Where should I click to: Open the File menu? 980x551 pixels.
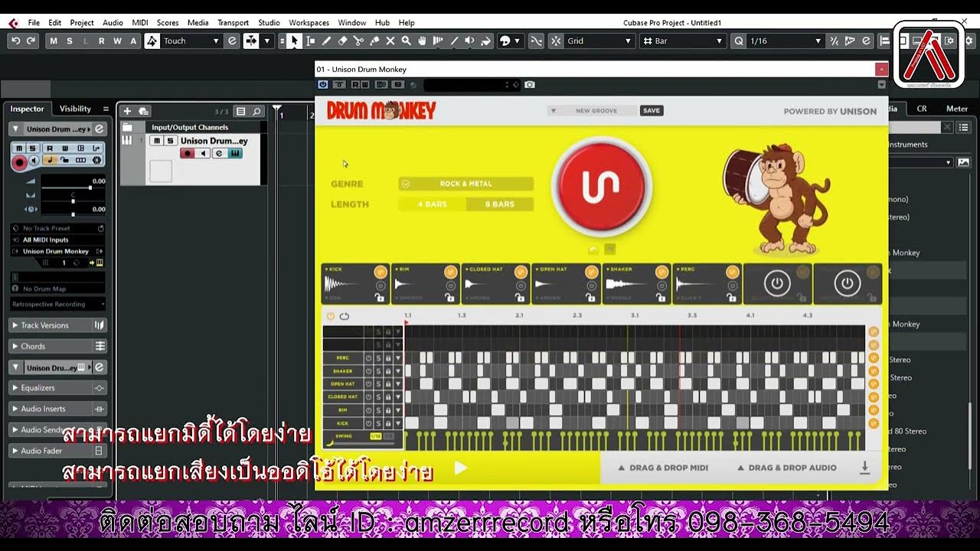34,23
